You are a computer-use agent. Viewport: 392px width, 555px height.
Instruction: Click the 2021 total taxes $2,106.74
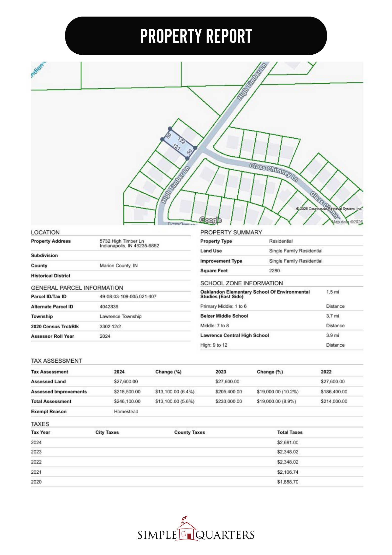288,472
